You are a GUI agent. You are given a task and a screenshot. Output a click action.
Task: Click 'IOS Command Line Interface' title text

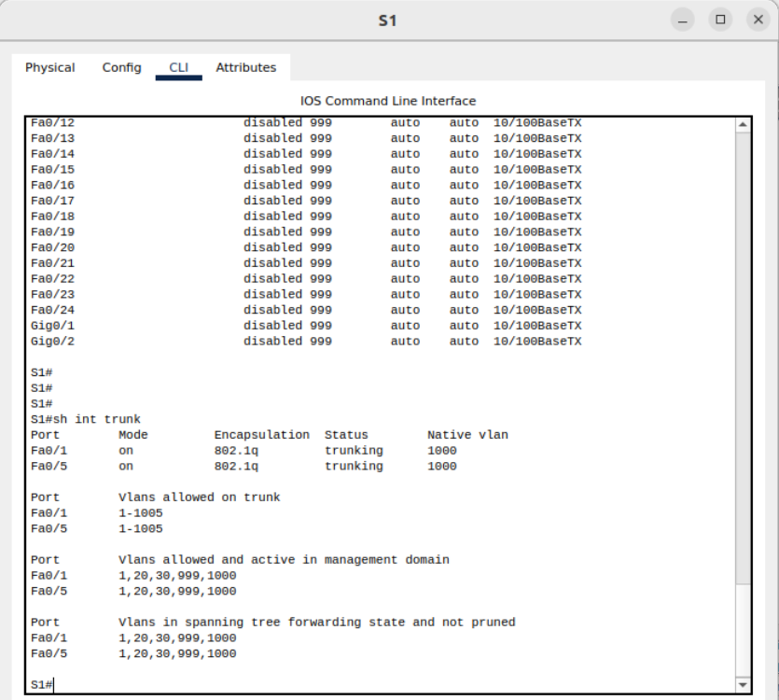[x=388, y=101]
